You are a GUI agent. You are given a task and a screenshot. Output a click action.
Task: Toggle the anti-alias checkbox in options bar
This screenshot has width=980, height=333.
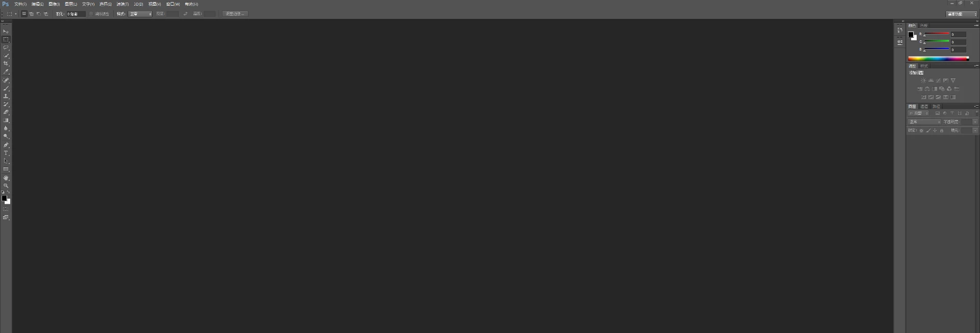[x=91, y=14]
